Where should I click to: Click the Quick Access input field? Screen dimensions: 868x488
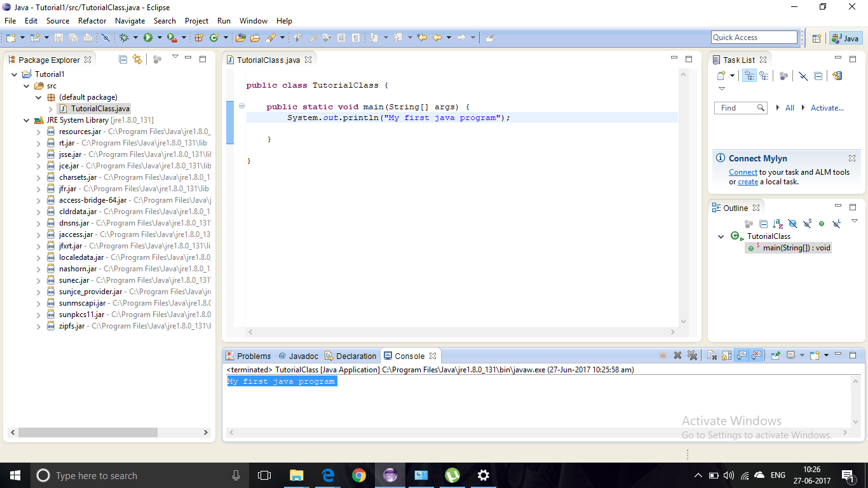coord(754,37)
